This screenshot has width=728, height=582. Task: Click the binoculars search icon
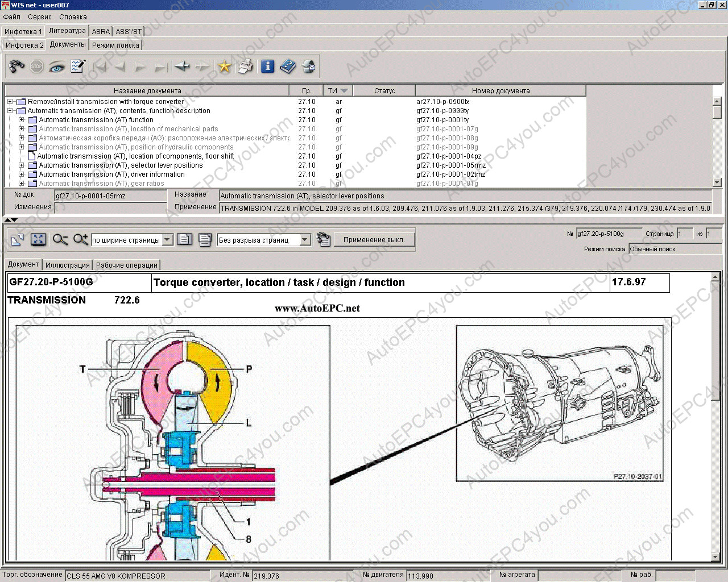coord(16,66)
